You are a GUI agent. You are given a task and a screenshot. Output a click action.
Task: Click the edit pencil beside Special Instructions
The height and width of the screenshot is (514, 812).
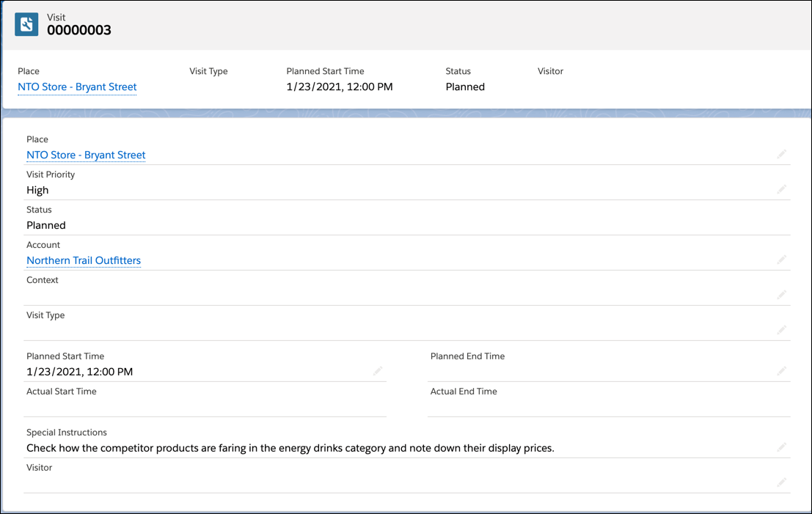click(781, 447)
